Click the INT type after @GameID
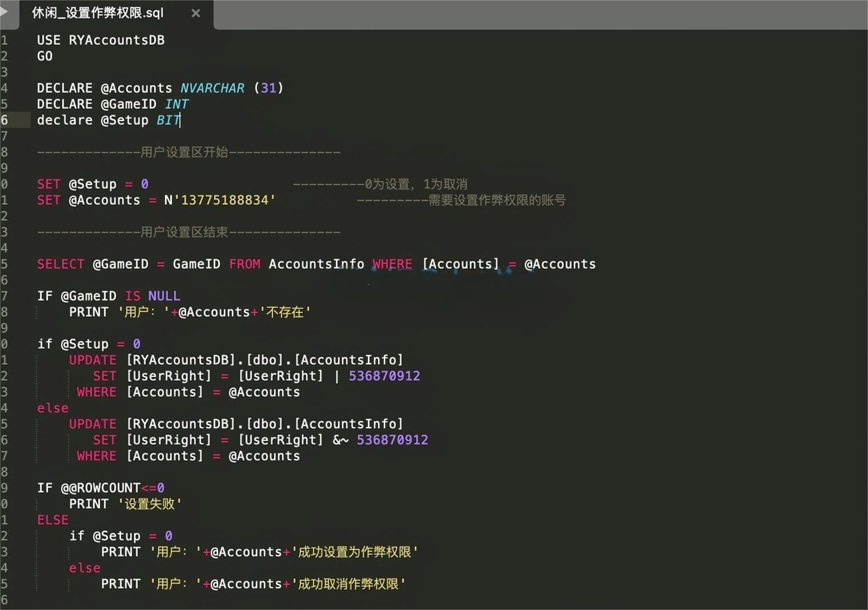Screen dimensions: 868x610 pos(176,104)
